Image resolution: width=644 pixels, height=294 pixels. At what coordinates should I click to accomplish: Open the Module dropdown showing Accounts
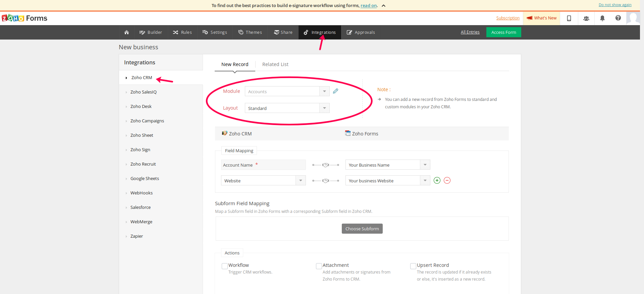(x=287, y=91)
